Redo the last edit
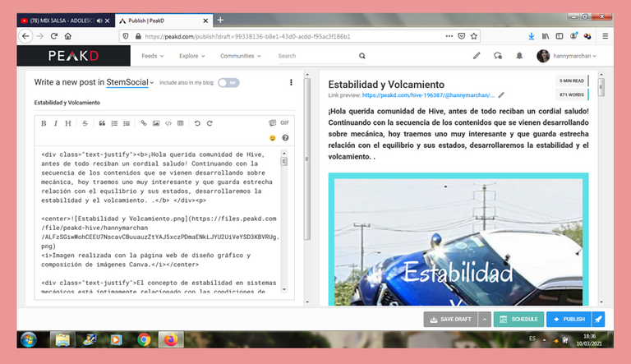 (210, 123)
